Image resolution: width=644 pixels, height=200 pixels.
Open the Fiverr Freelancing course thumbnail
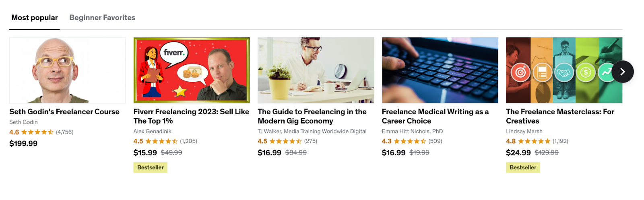[192, 70]
